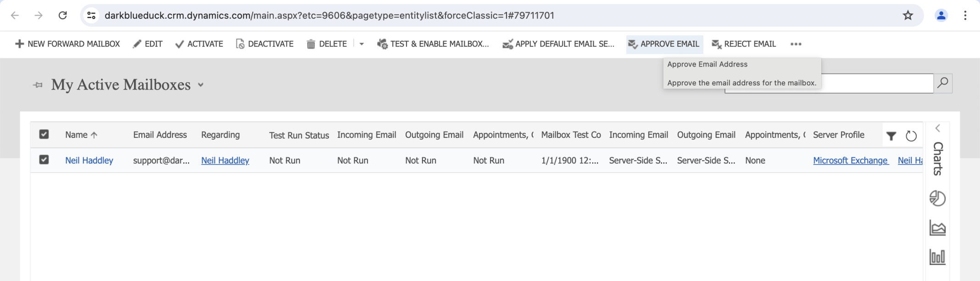
Task: Sort by the Server Profile column header
Action: (839, 135)
